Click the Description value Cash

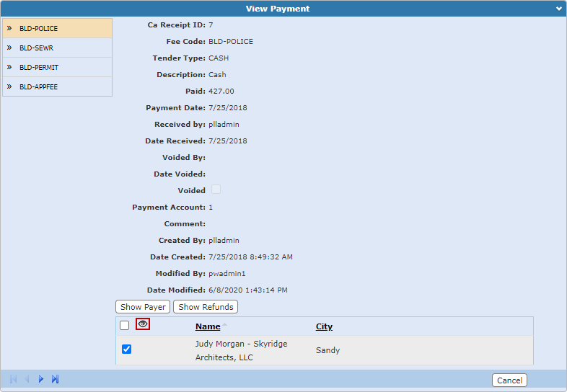coord(217,75)
